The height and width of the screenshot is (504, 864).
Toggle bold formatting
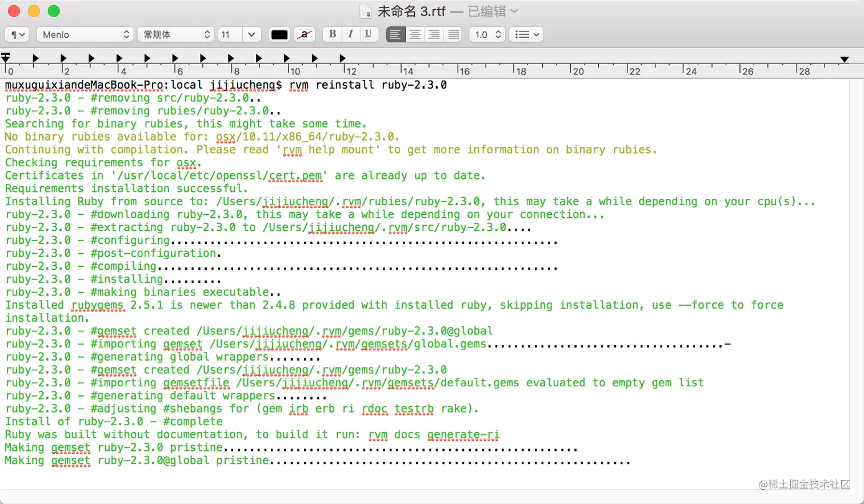(x=333, y=34)
